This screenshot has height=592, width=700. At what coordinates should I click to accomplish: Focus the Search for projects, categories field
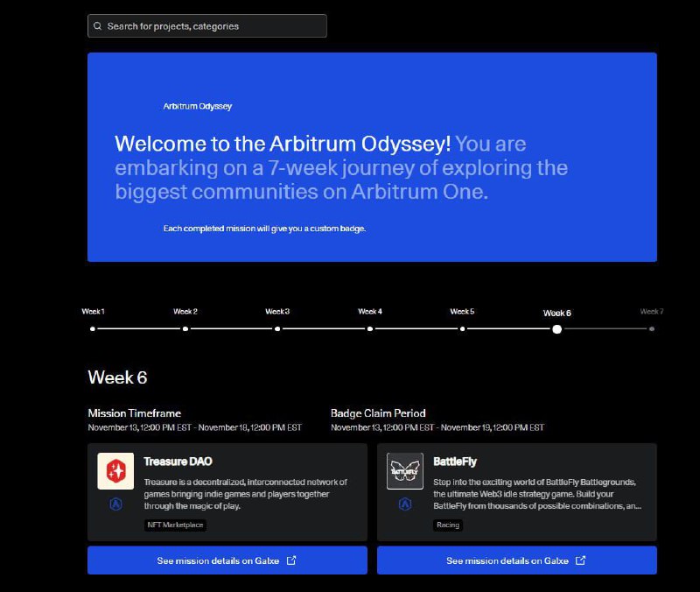[207, 26]
